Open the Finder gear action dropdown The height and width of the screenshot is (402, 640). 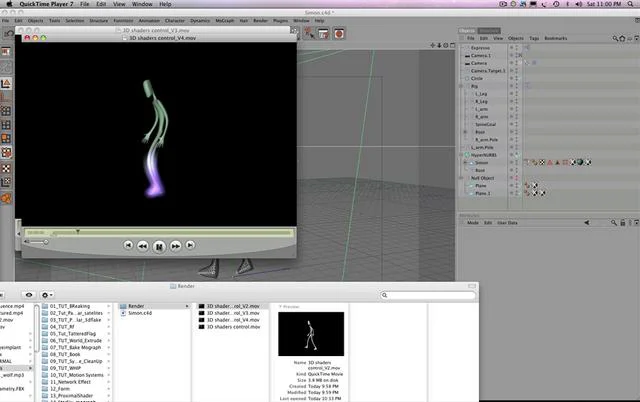pos(47,295)
